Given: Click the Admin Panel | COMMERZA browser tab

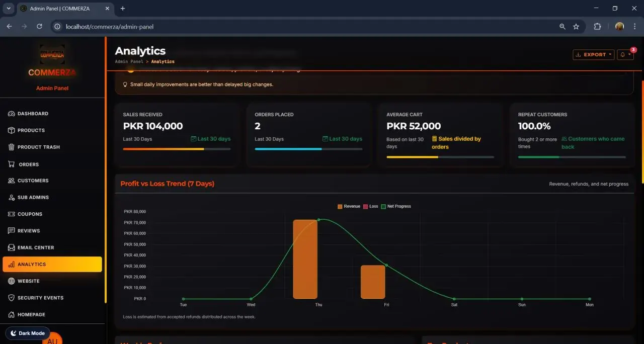Looking at the screenshot, I should click(66, 9).
